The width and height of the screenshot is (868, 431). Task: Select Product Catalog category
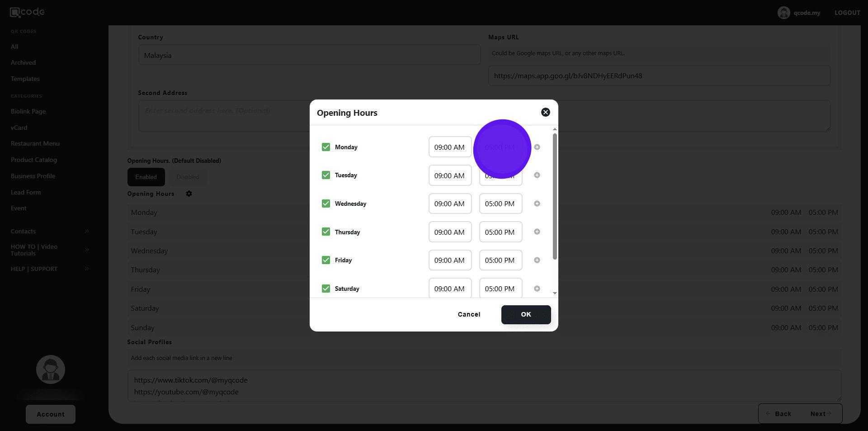pyautogui.click(x=34, y=160)
